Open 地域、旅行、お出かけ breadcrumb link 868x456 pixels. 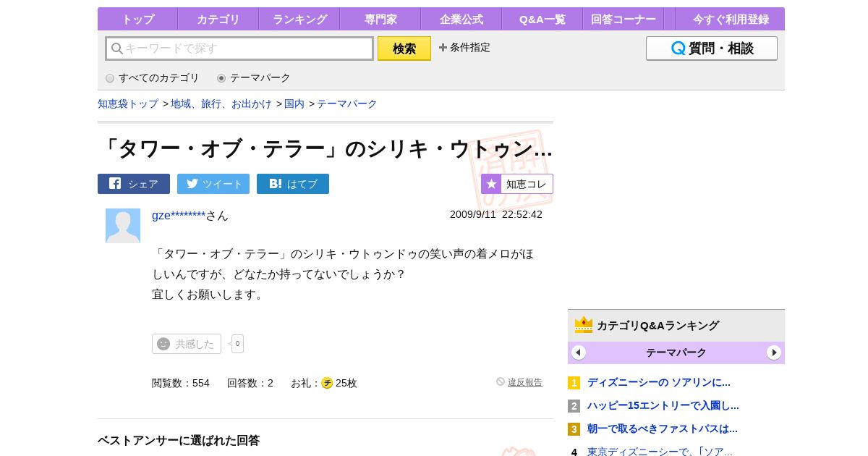221,104
